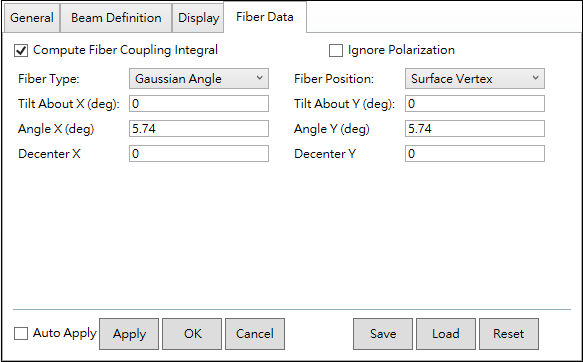Uncheck Compute Fiber Coupling Integral
This screenshot has height=362, width=583.
coord(21,51)
